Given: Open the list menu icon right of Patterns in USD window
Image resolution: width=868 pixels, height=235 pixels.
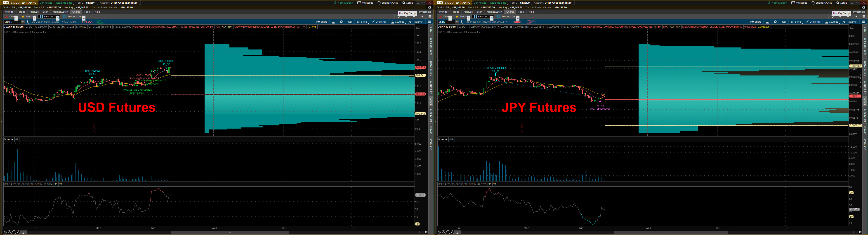Looking at the screenshot, I should click(x=430, y=22).
